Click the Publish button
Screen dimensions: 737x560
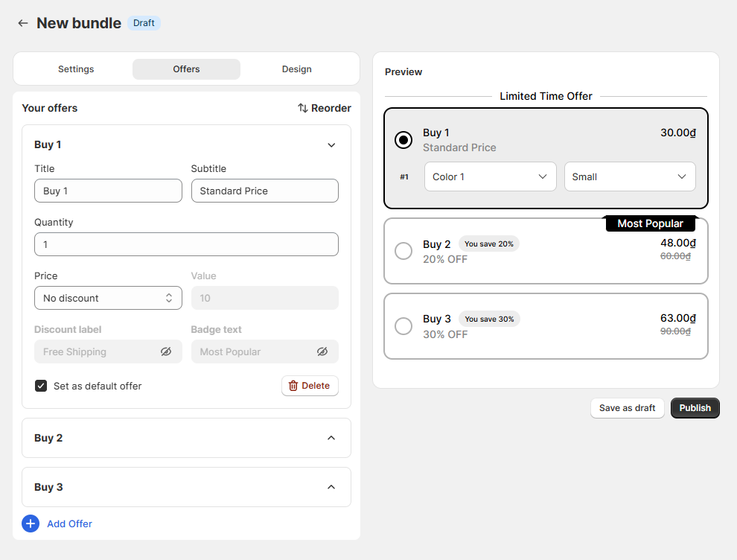695,408
